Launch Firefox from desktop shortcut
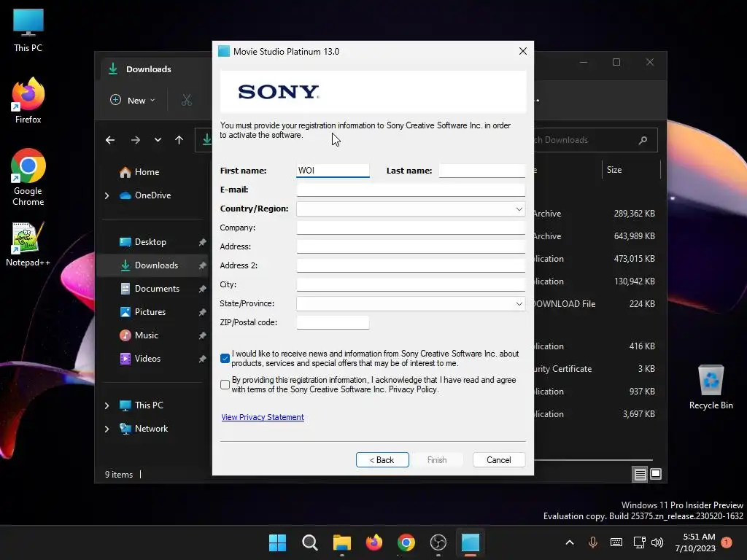747x560 pixels. tap(28, 101)
